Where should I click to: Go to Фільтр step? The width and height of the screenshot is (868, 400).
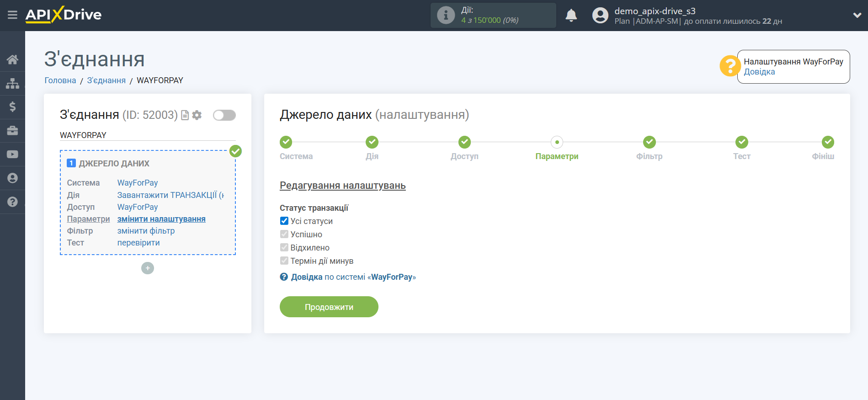pyautogui.click(x=649, y=142)
